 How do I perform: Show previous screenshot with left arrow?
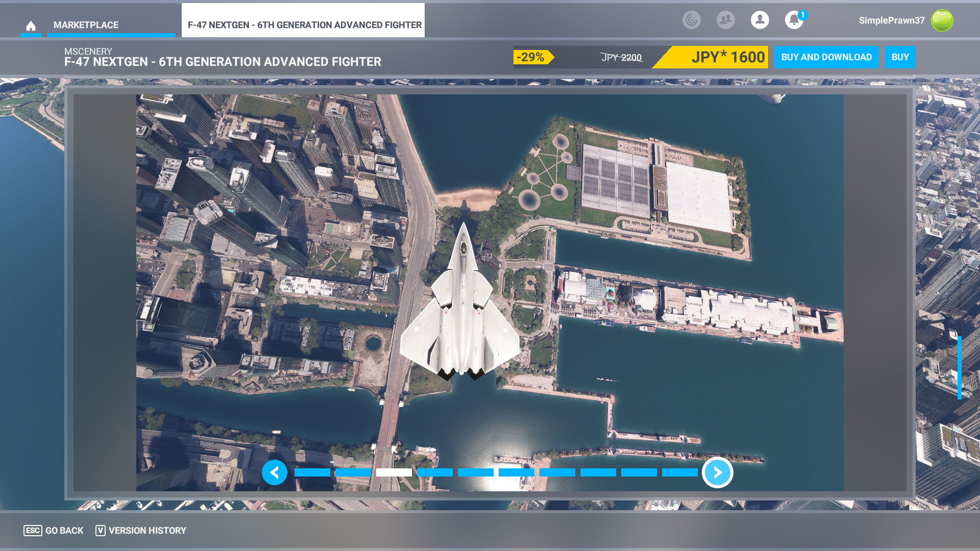pos(275,472)
